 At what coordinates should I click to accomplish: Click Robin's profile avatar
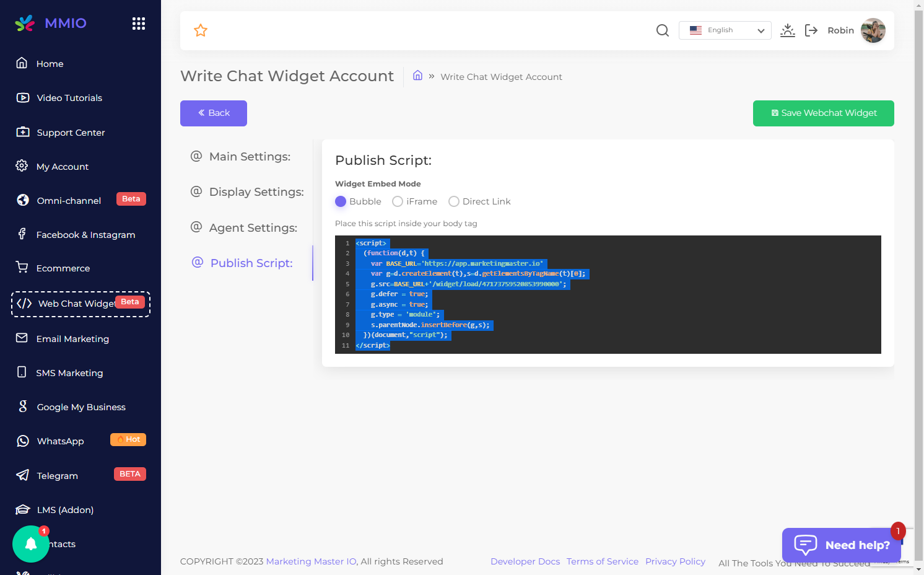(873, 30)
